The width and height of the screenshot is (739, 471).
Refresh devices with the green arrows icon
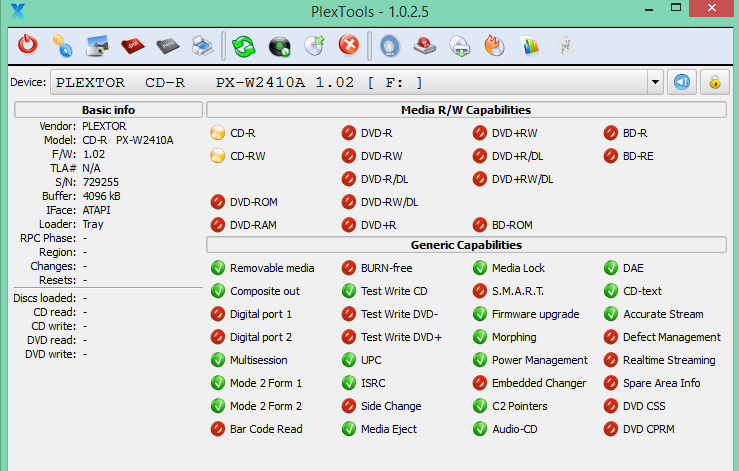tap(243, 46)
